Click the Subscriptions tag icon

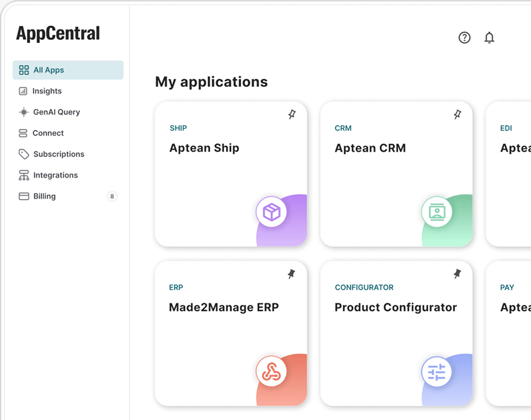23,154
